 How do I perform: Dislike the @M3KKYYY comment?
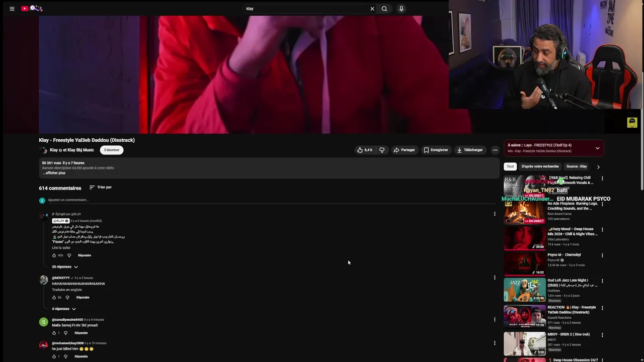click(67, 298)
